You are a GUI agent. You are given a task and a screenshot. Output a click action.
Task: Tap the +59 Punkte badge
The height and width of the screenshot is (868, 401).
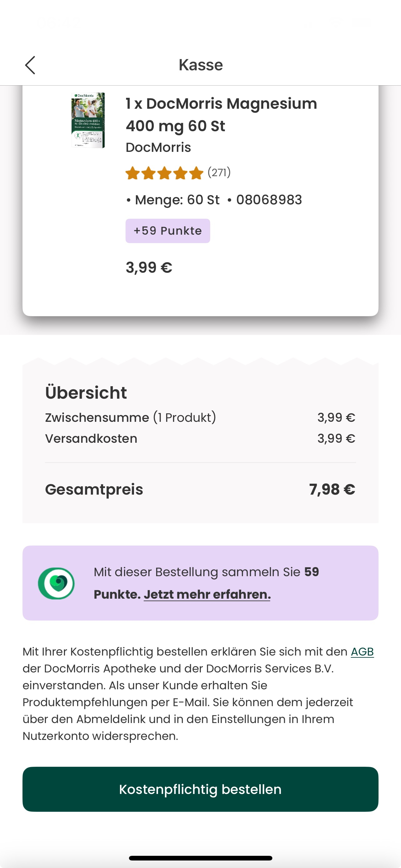click(x=168, y=231)
